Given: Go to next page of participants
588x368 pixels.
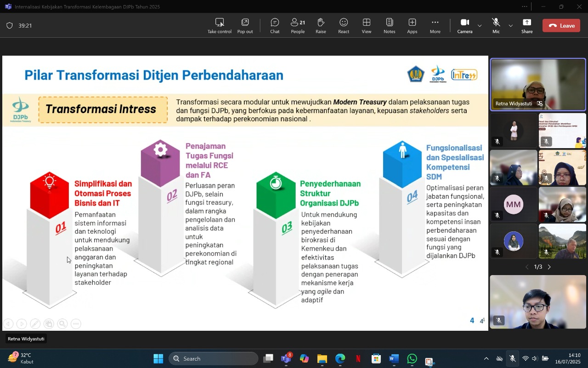Looking at the screenshot, I should (549, 267).
